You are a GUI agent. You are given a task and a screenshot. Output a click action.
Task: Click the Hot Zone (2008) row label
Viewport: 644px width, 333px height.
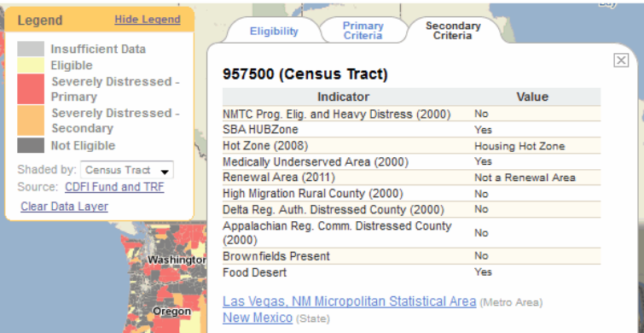click(x=265, y=146)
